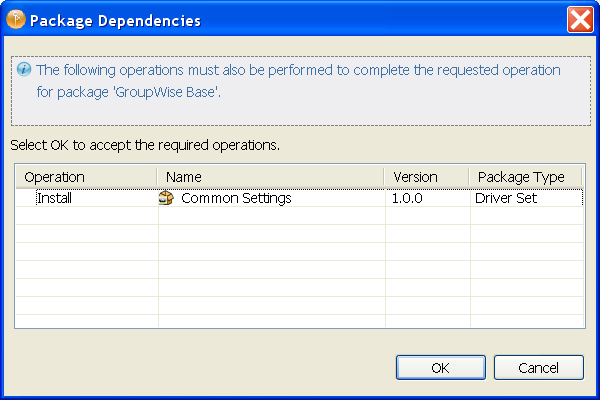This screenshot has width=600, height=400.
Task: Click the Version column header
Action: pyautogui.click(x=415, y=177)
